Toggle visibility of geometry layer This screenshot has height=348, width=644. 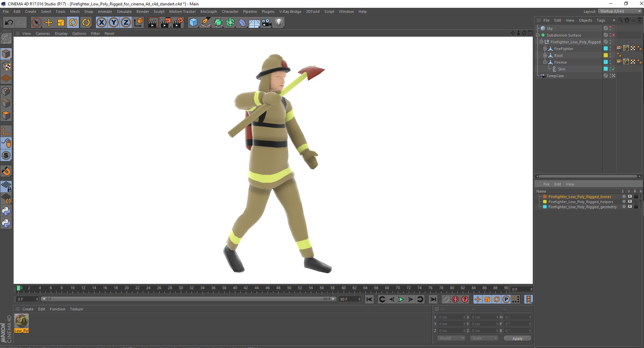(630, 207)
